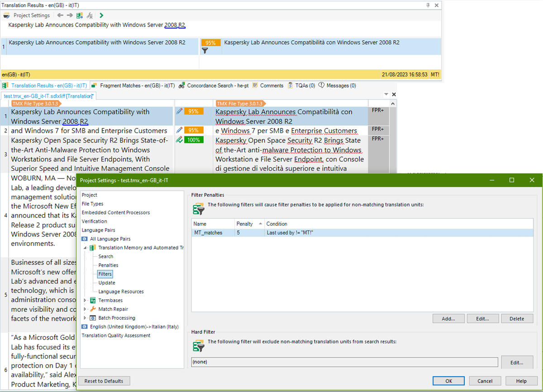The width and height of the screenshot is (543, 392).
Task: Click pencil status icon of segment 2
Action: [180, 130]
